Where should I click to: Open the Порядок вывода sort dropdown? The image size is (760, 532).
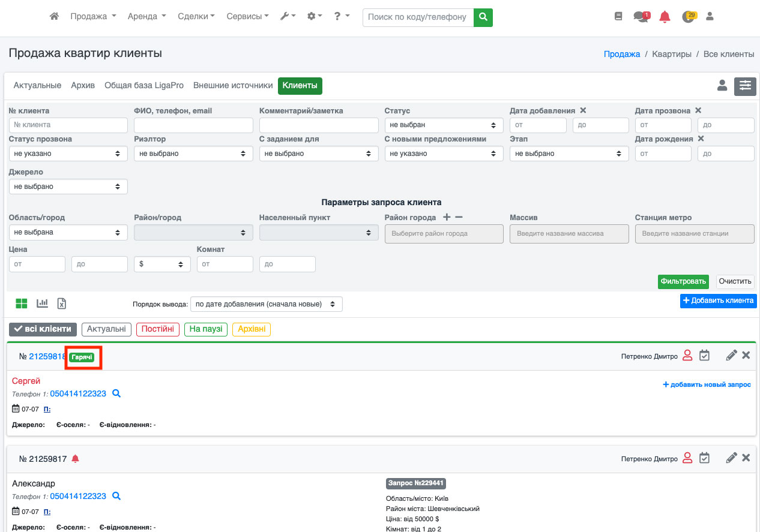266,304
